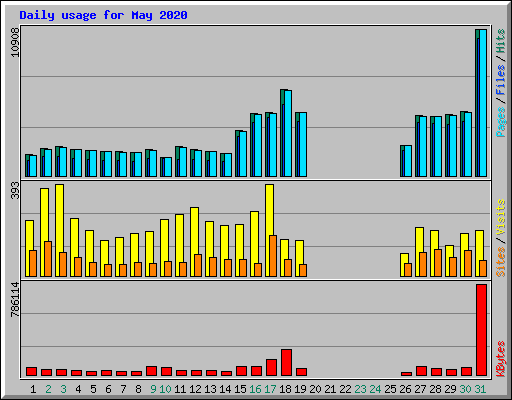Click the day 8 axis label

coord(138,389)
